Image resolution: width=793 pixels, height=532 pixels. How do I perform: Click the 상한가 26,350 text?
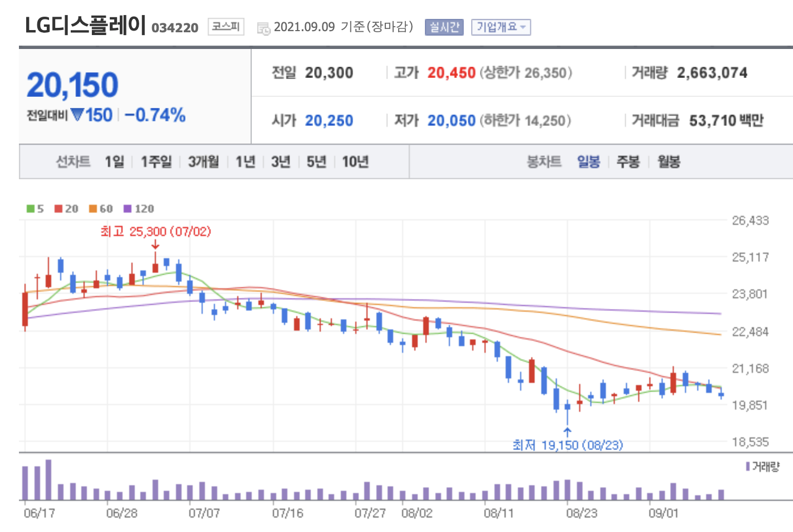tap(526, 73)
